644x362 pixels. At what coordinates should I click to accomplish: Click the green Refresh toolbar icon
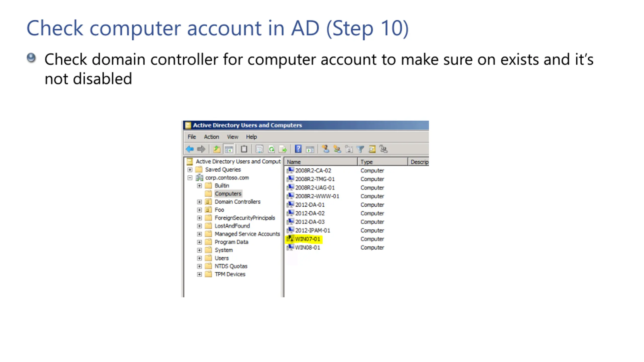pyautogui.click(x=271, y=149)
